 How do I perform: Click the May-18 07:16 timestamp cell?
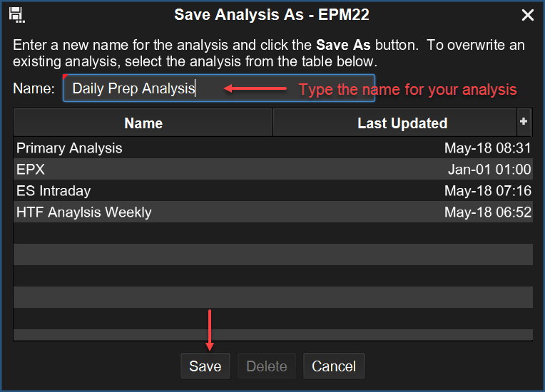(487, 191)
